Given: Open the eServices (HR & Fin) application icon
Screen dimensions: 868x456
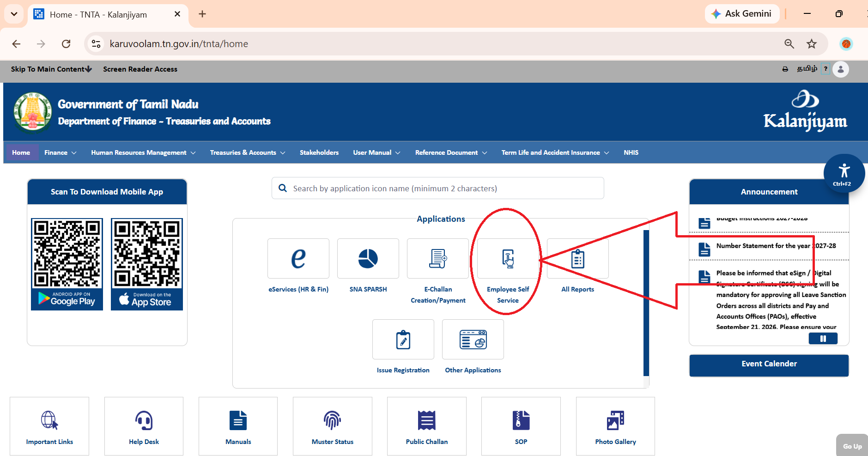Looking at the screenshot, I should tap(298, 258).
